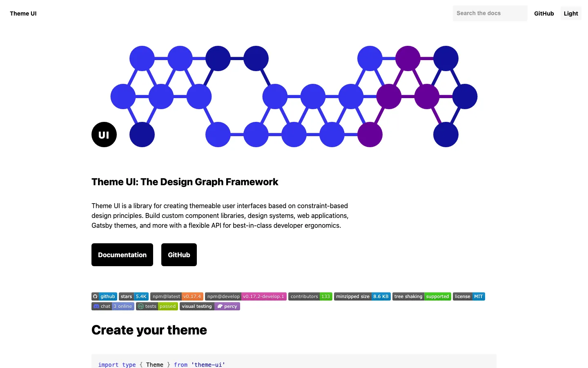Click the visual testing percy badge
This screenshot has height=368, width=588.
coord(210,306)
